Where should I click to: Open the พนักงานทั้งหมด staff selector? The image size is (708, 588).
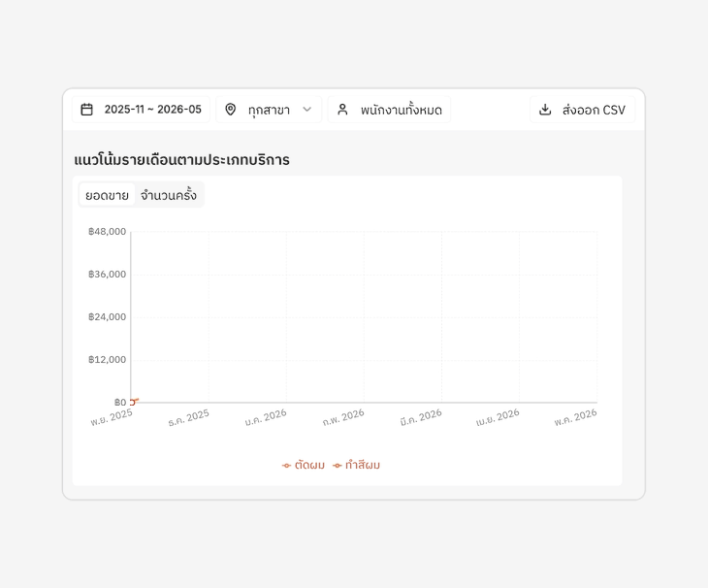click(x=389, y=110)
